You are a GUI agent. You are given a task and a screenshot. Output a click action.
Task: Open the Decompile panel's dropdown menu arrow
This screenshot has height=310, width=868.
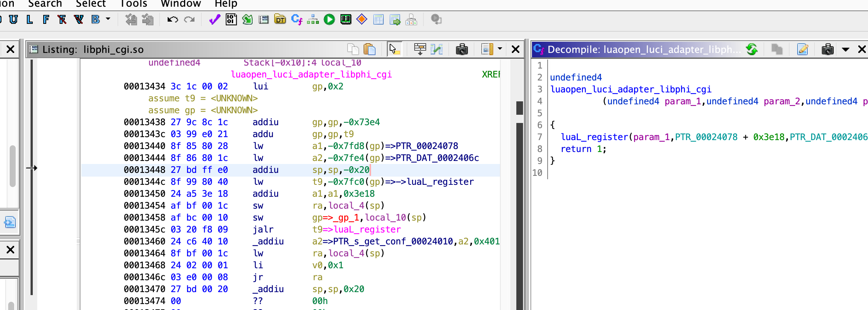[846, 49]
